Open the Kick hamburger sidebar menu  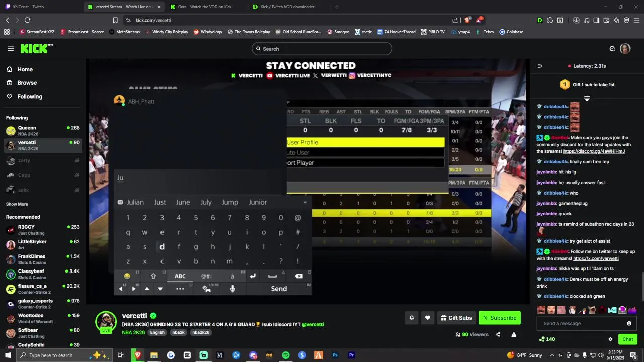(11, 49)
